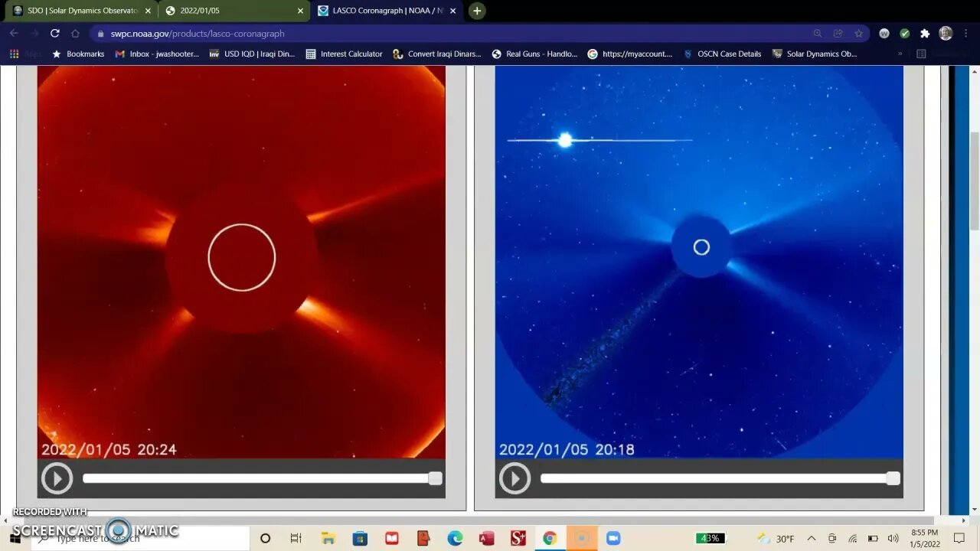Click the C3 animation timeline slider handle
This screenshot has height=551, width=980.
(893, 478)
